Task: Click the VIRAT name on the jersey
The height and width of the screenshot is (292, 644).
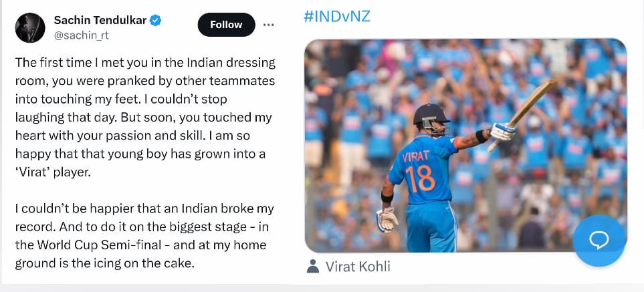Action: 416,158
